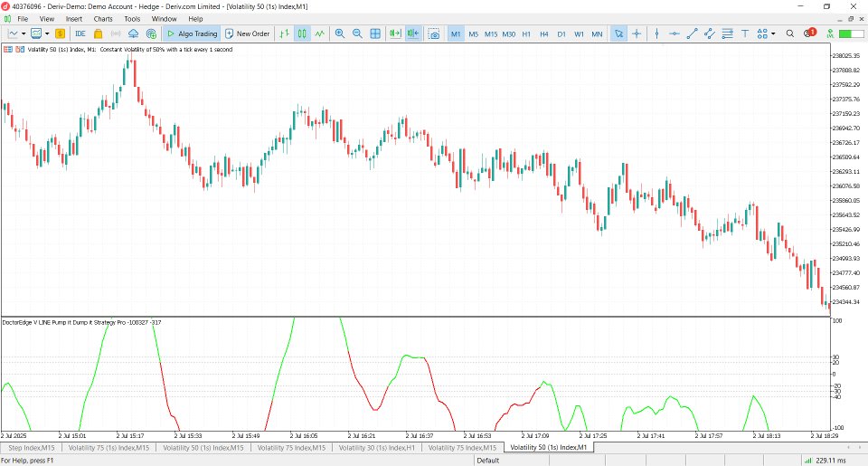The image size is (868, 466).
Task: Select the M1 timeframe
Action: (456, 33)
